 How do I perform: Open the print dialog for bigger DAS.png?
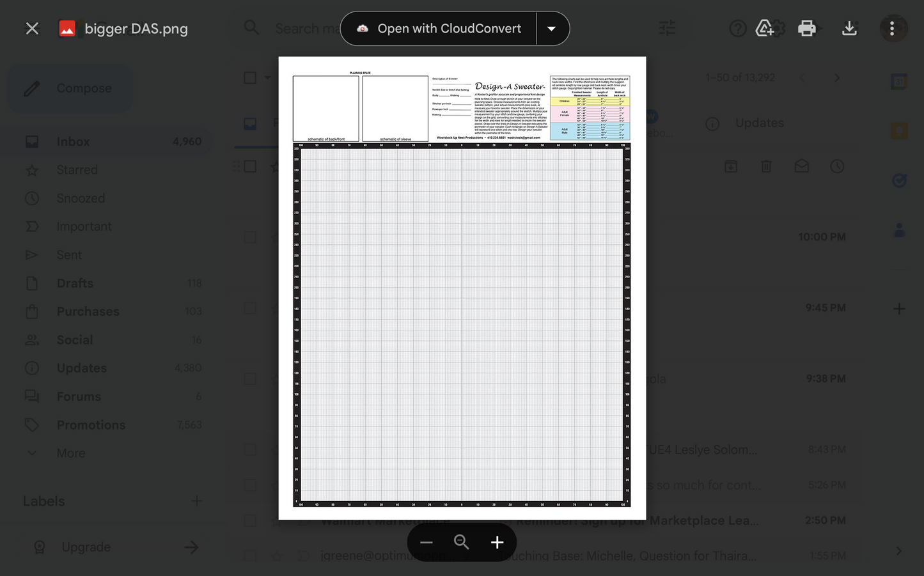coord(807,28)
